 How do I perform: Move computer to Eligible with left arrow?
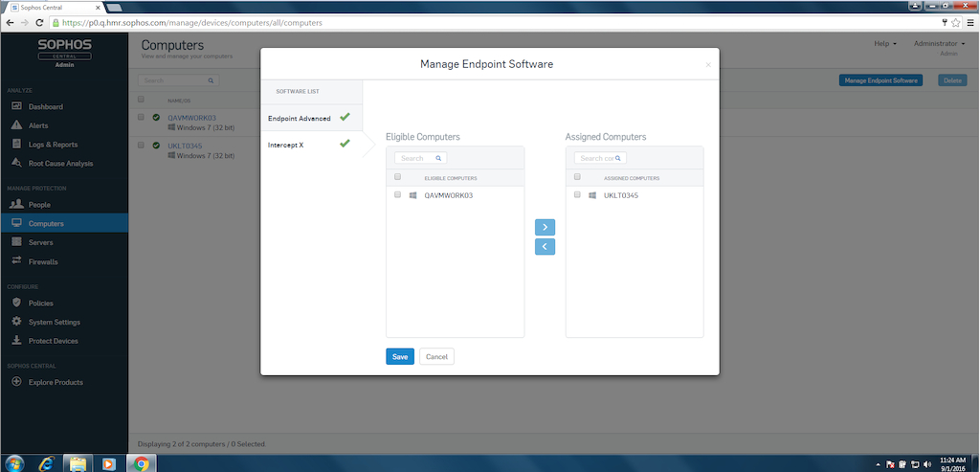[545, 247]
